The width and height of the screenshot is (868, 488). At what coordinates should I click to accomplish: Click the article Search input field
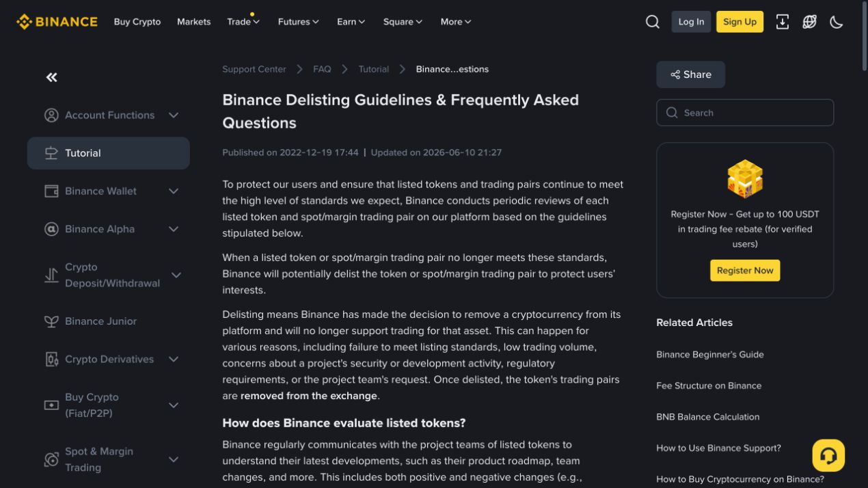coord(745,113)
